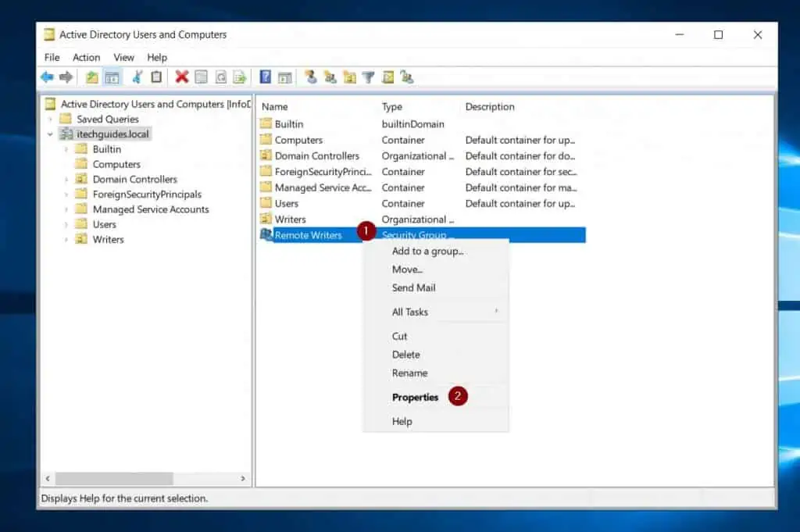Image resolution: width=800 pixels, height=532 pixels.
Task: Expand the Builtin node in the console tree
Action: click(x=66, y=149)
